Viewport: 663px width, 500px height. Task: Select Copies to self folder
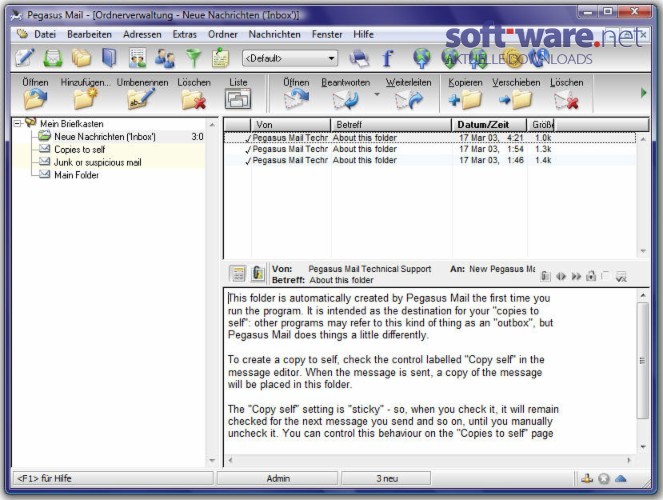tap(79, 150)
